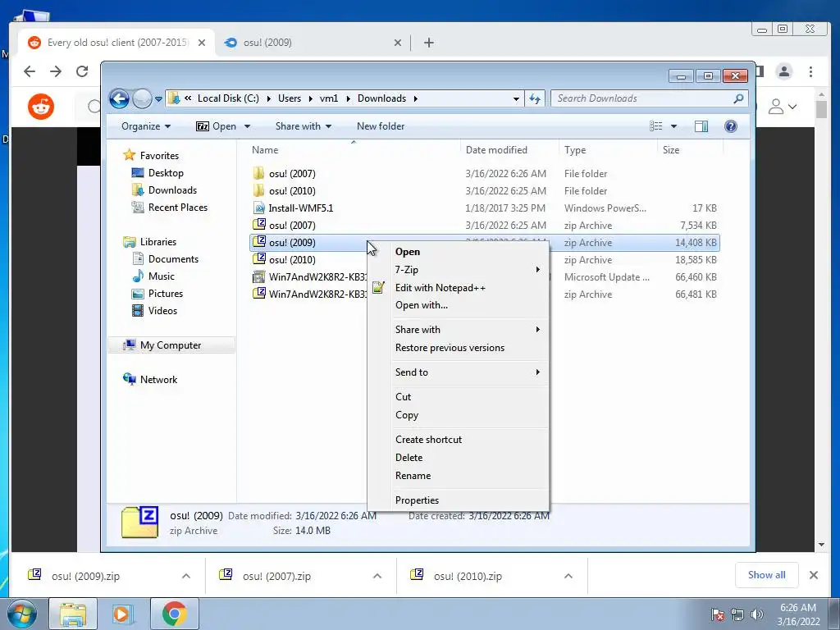The width and height of the screenshot is (840, 630).
Task: Choose Cut from context menu
Action: tap(458, 397)
